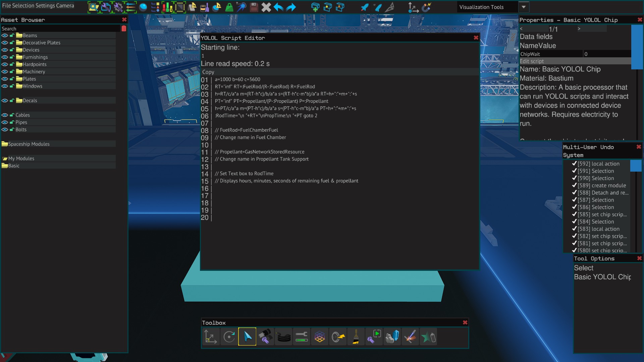
Task: Toggle visibility eye for Beams folder
Action: 5,36
